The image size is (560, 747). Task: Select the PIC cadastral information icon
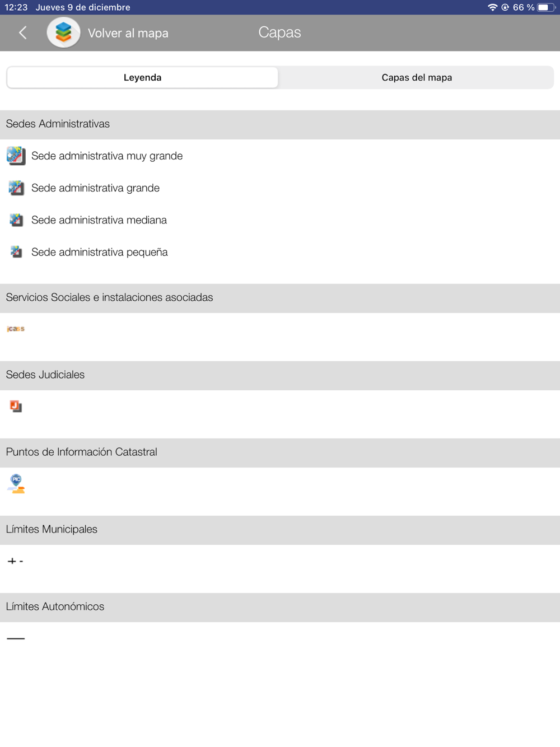click(x=16, y=483)
